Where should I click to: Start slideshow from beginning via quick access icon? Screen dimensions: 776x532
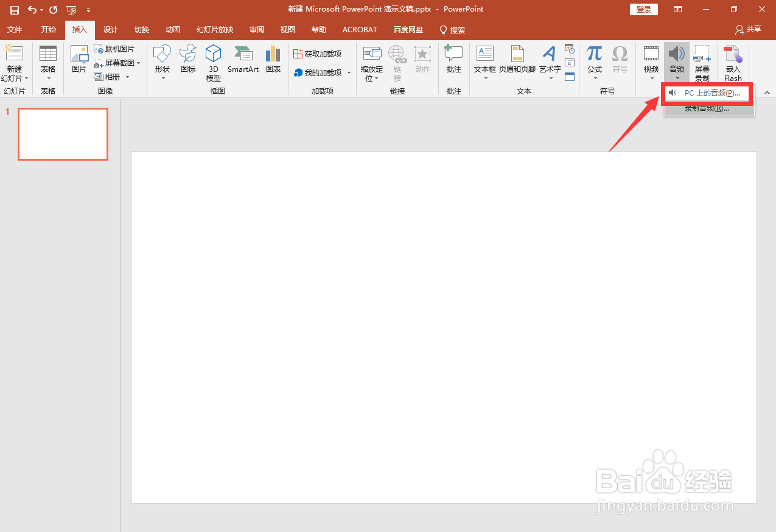point(72,10)
